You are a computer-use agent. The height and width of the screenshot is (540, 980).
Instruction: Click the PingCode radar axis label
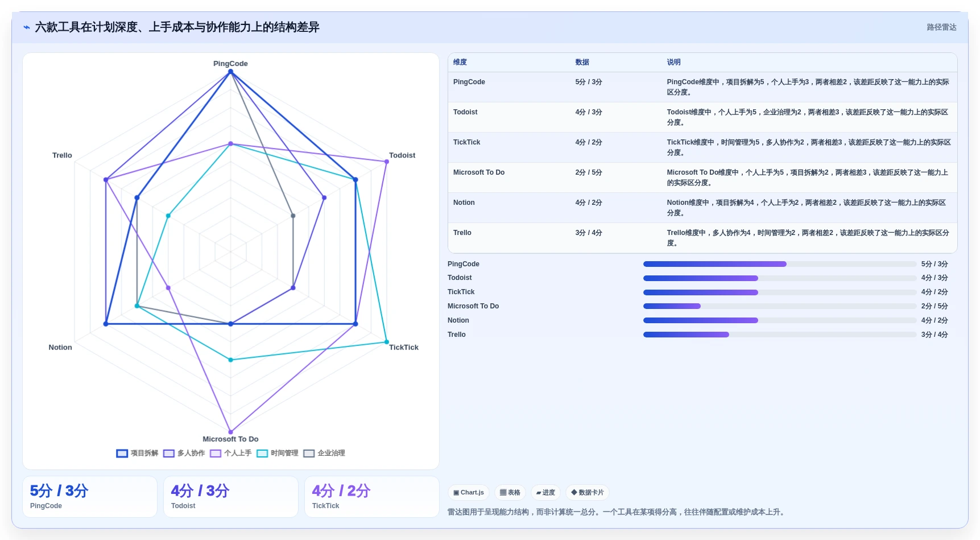pyautogui.click(x=230, y=64)
